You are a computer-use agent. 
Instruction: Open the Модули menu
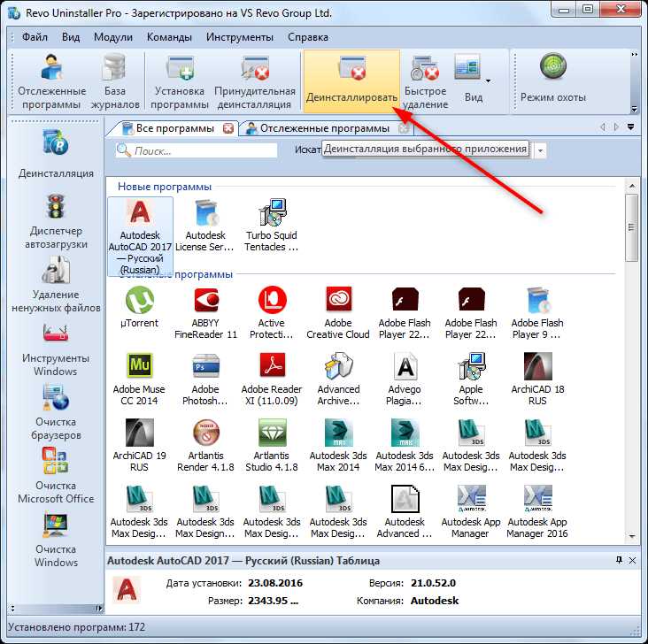point(112,37)
